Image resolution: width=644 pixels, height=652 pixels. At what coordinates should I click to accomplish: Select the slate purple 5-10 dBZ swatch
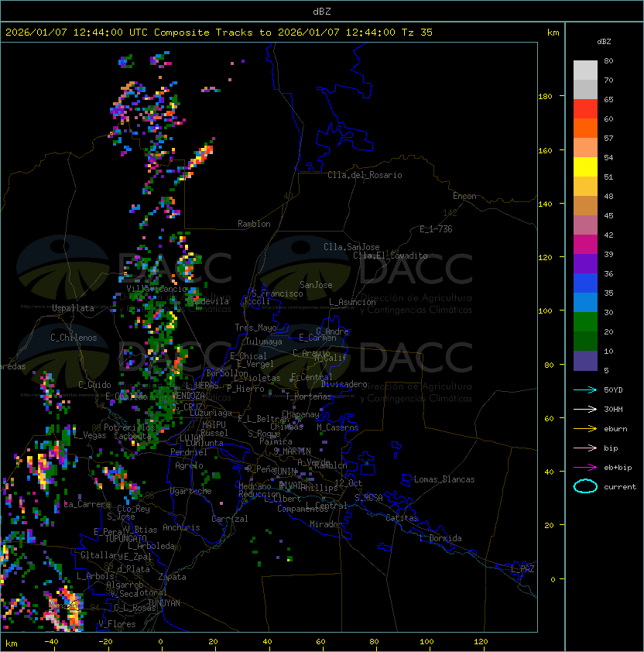585,361
